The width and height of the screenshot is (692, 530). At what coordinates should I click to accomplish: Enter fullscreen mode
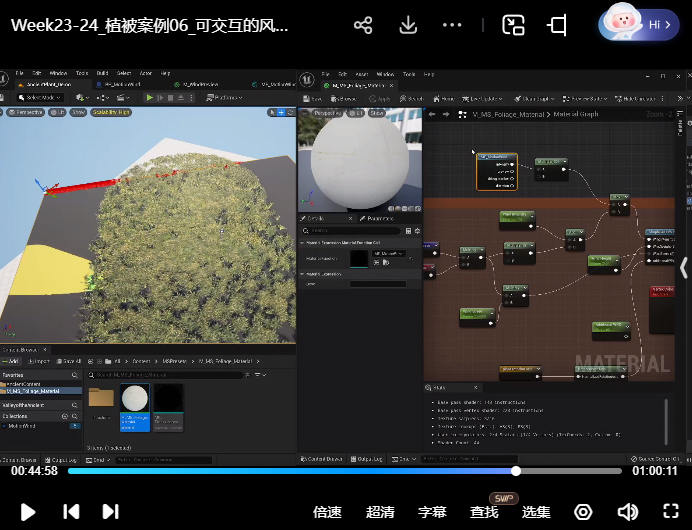pos(671,512)
